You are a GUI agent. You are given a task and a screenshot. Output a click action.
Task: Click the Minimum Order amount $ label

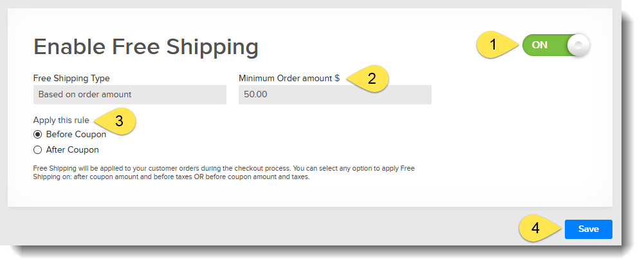(289, 78)
